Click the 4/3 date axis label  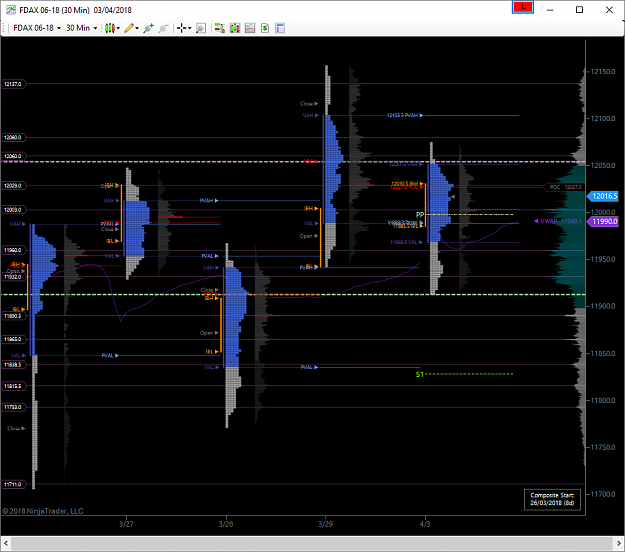click(x=425, y=524)
